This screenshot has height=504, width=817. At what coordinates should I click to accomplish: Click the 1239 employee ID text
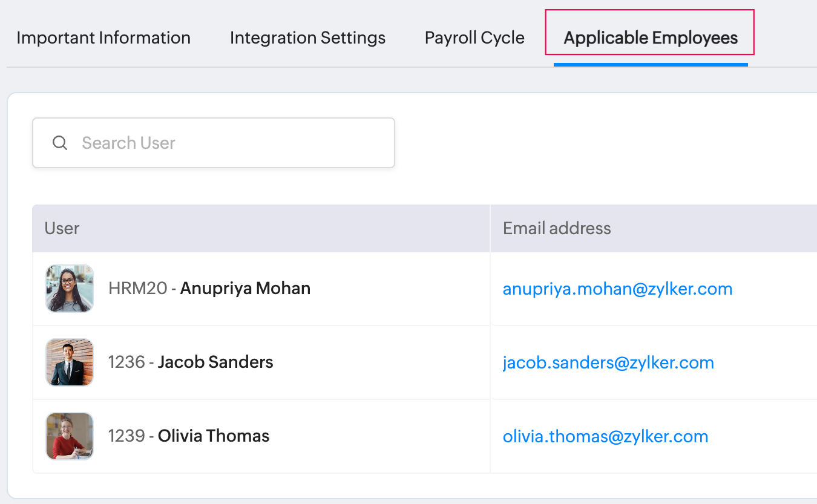tap(126, 436)
